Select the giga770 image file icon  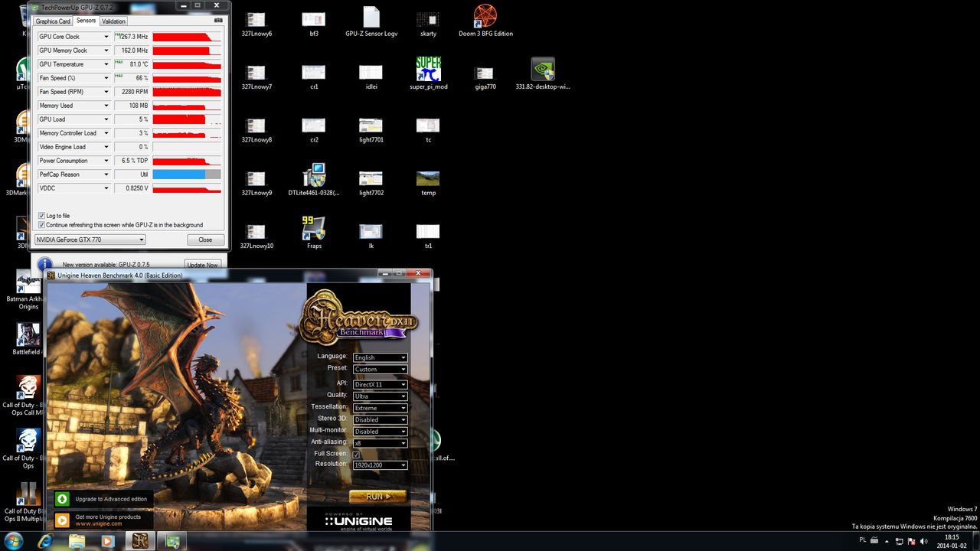(485, 77)
